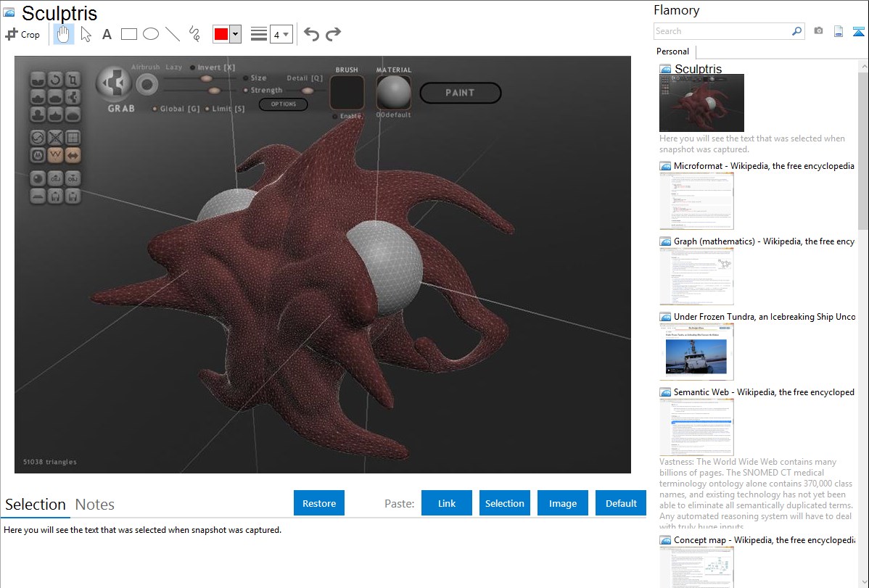This screenshot has height=588, width=869.
Task: Pick the rectangle shape tool
Action: [x=129, y=34]
